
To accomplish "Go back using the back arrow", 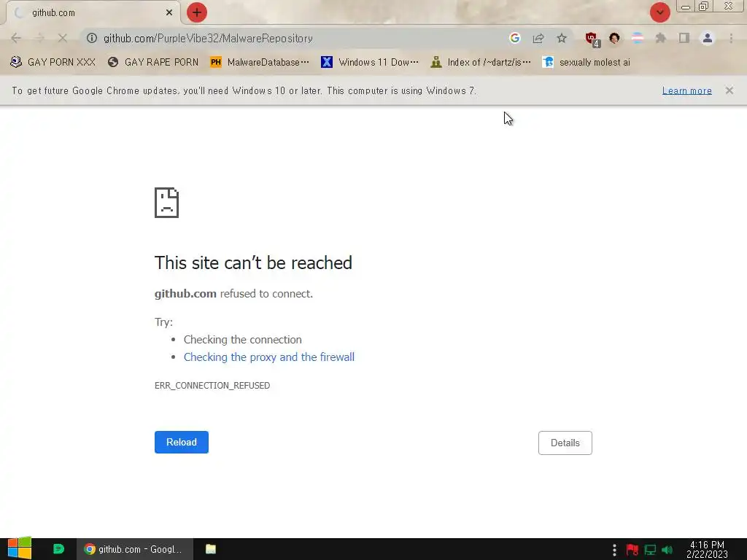I will (16, 38).
